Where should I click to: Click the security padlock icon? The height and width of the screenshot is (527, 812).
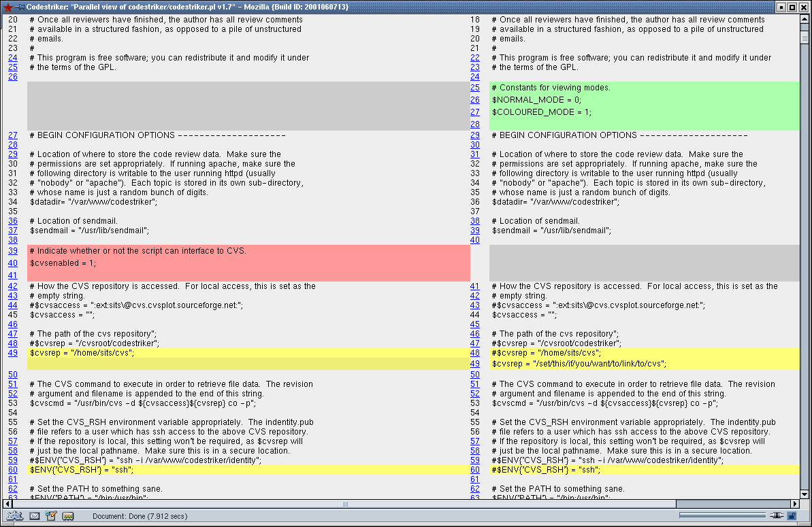pyautogui.click(x=792, y=516)
